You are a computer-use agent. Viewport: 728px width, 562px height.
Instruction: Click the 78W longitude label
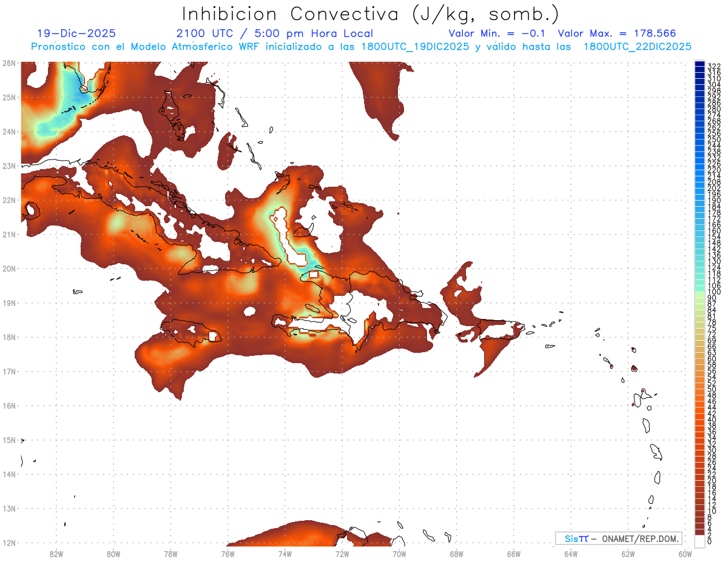(x=170, y=554)
